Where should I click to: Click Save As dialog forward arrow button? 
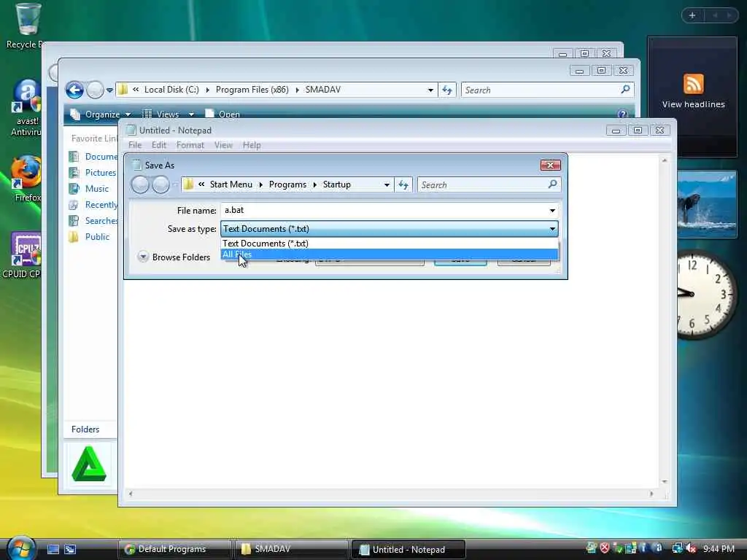(x=160, y=184)
